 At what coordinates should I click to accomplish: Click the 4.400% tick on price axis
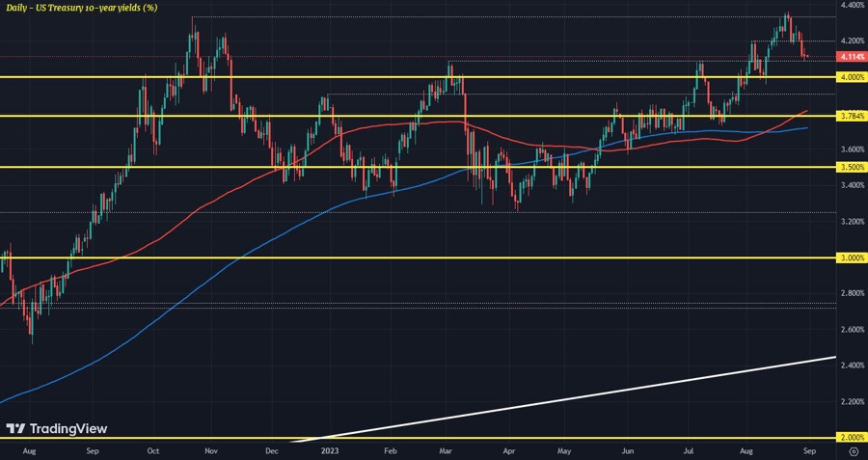tap(852, 5)
